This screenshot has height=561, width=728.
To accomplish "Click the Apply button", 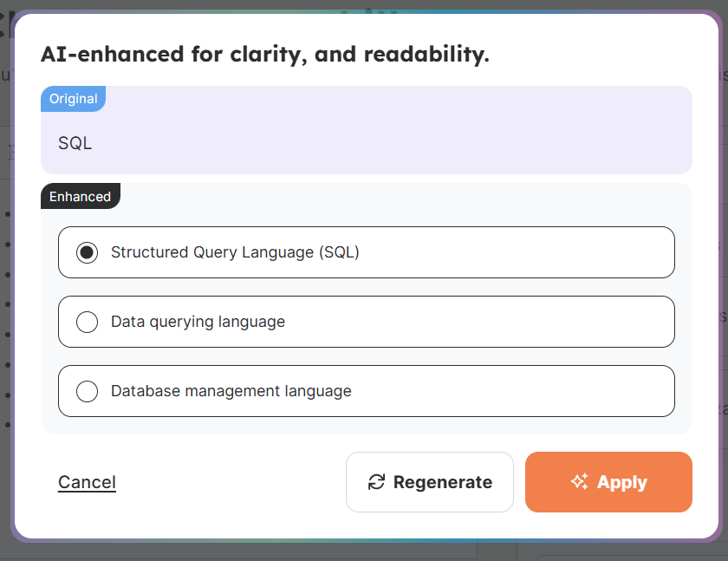I will [608, 482].
